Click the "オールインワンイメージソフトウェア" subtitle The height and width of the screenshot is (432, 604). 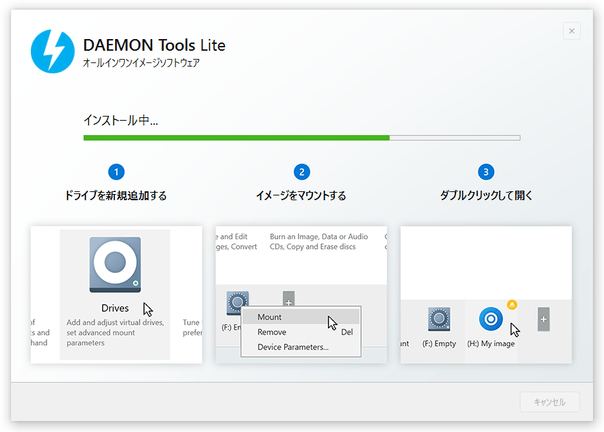point(141,63)
